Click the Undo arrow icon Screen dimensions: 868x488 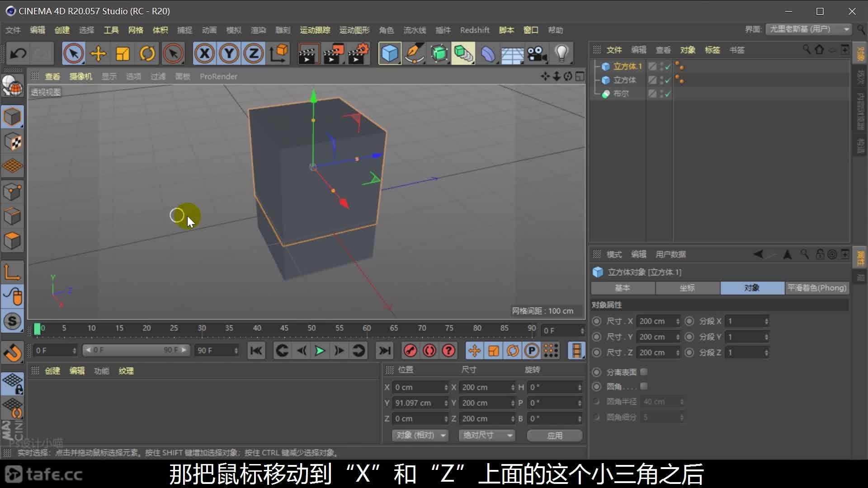pyautogui.click(x=19, y=54)
